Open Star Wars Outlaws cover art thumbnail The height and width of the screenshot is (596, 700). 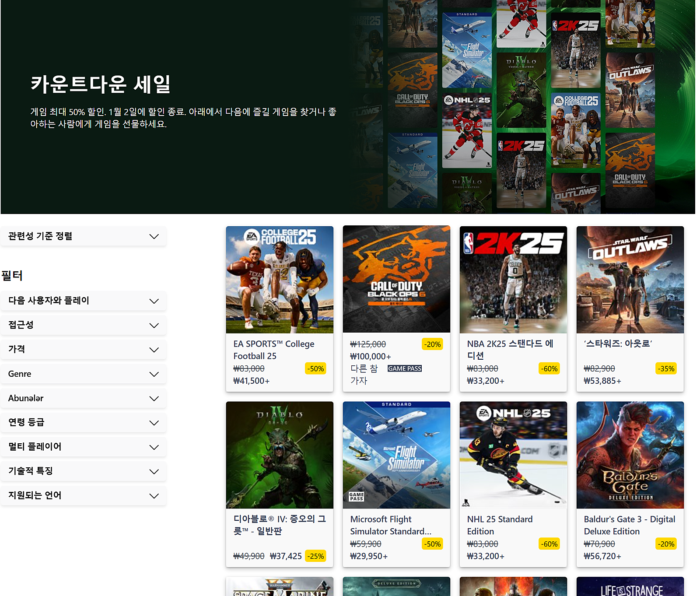point(630,280)
